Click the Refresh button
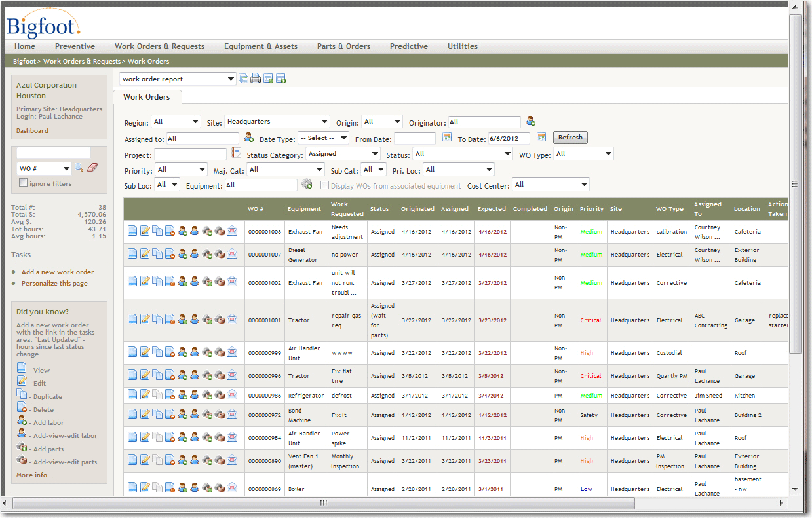This screenshot has width=812, height=518. (570, 138)
